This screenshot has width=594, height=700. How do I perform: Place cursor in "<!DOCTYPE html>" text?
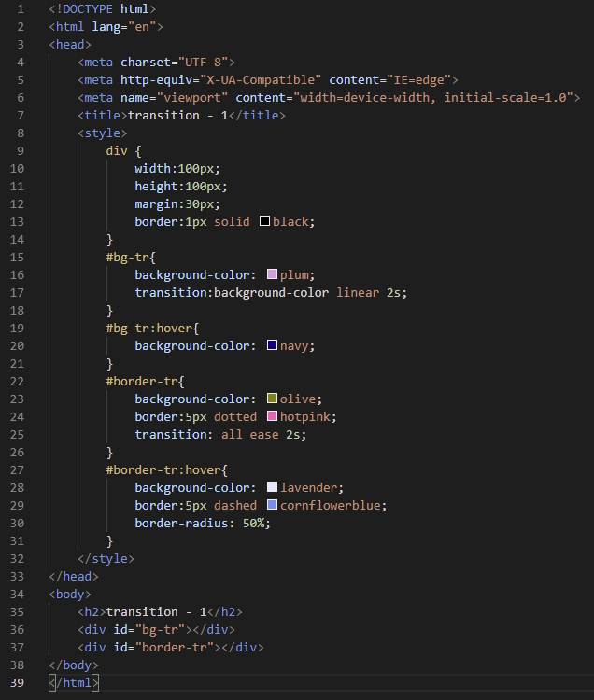pos(103,9)
